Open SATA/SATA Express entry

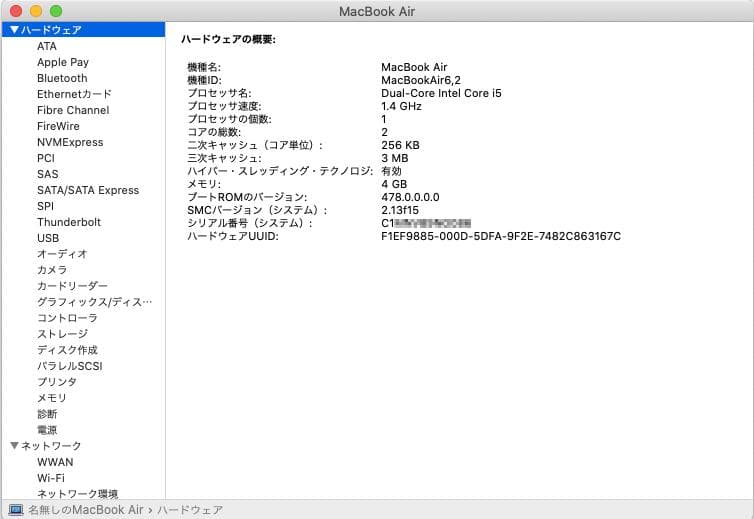pos(88,190)
